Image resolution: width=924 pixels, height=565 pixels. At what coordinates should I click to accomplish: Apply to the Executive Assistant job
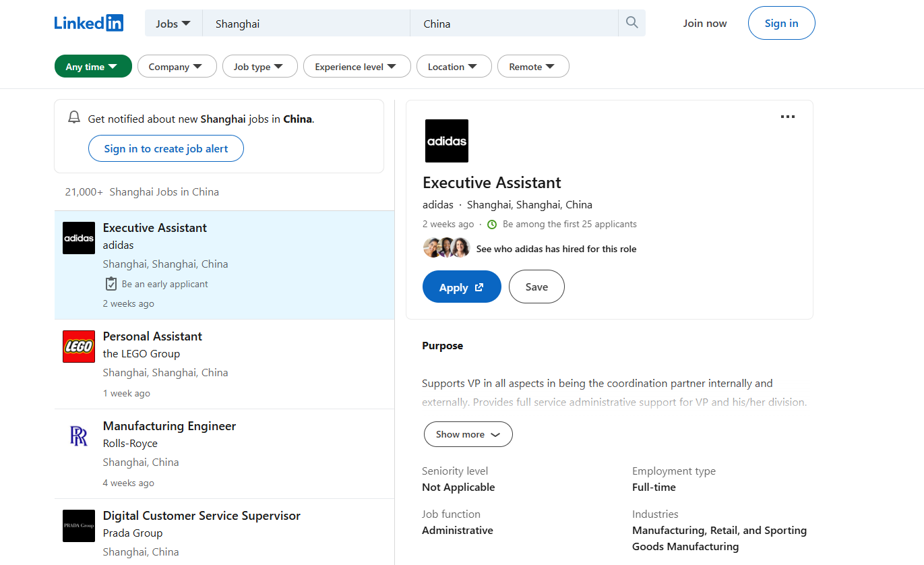point(462,287)
